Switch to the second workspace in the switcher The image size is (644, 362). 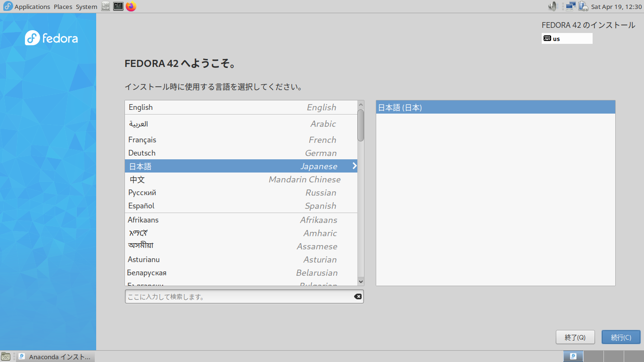593,356
